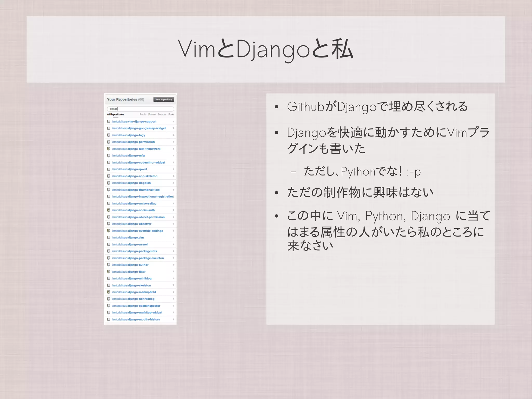
Task: Click fork icon beside django-social-auth
Action: pyautogui.click(x=109, y=210)
